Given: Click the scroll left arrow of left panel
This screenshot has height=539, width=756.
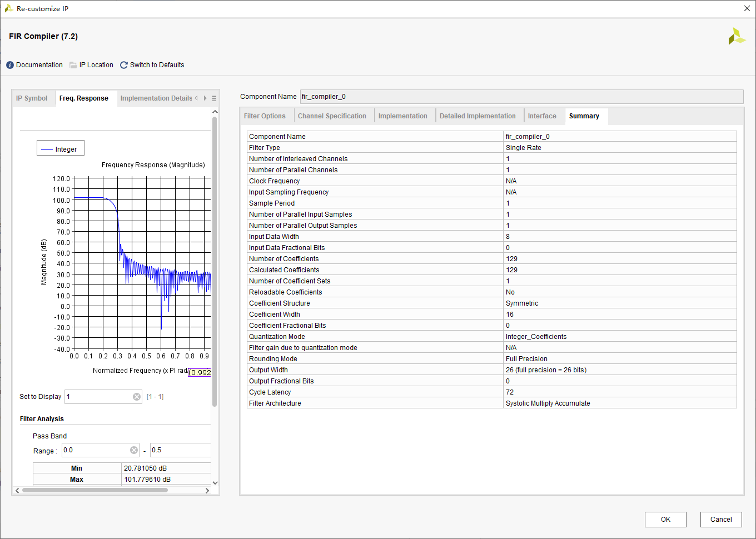Looking at the screenshot, I should tap(17, 490).
